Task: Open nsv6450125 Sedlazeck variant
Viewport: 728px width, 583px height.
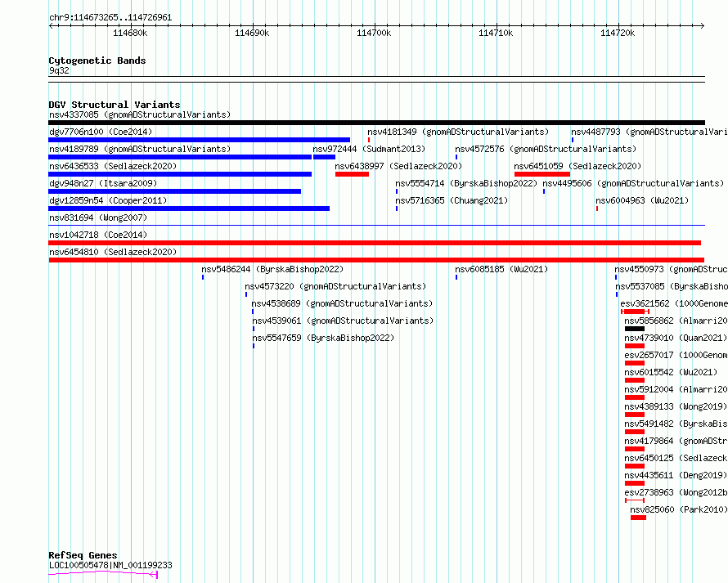Action: pyautogui.click(x=676, y=458)
